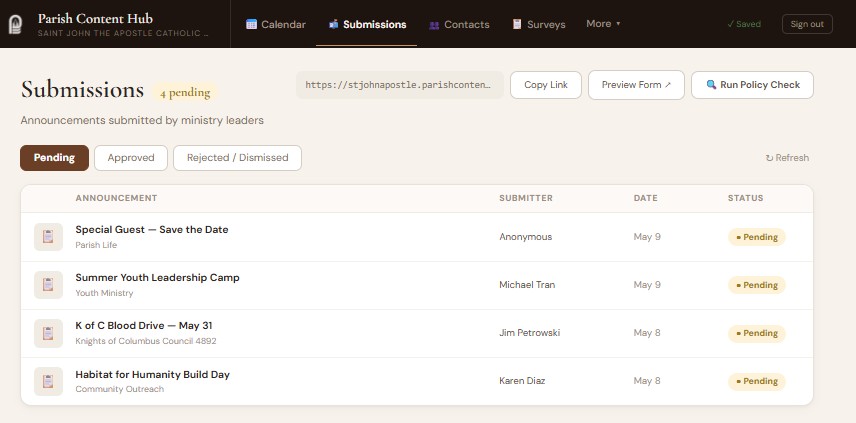Open K of C Blood Drive — May 31
The width and height of the screenshot is (856, 423).
[144, 326]
